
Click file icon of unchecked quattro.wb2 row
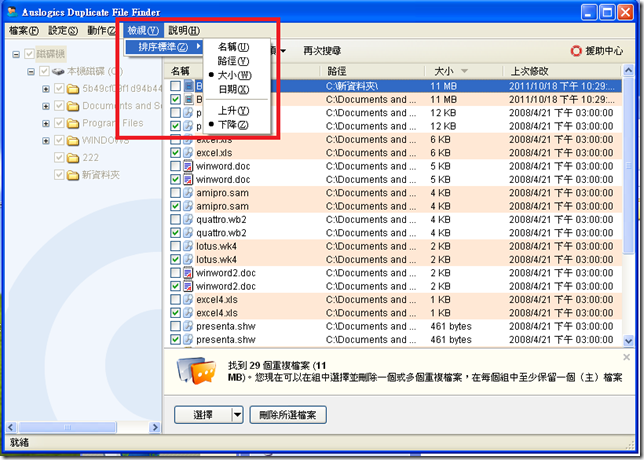(x=188, y=219)
